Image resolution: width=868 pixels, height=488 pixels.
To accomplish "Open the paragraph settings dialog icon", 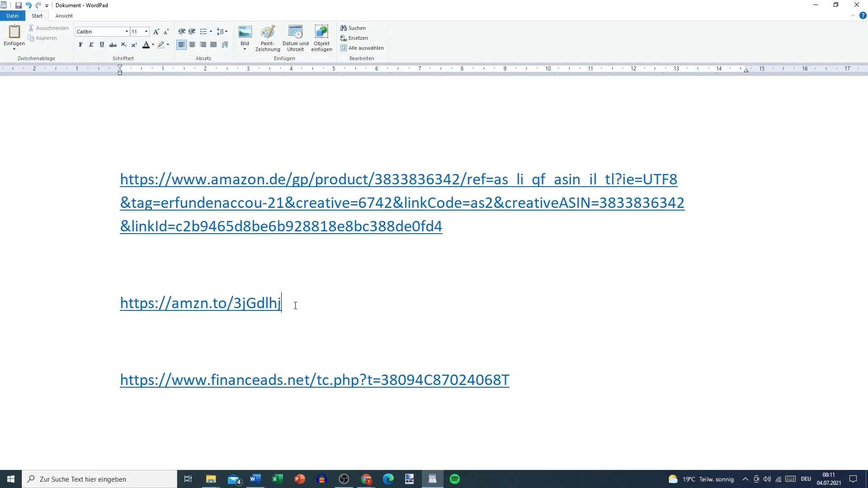I will [x=225, y=45].
